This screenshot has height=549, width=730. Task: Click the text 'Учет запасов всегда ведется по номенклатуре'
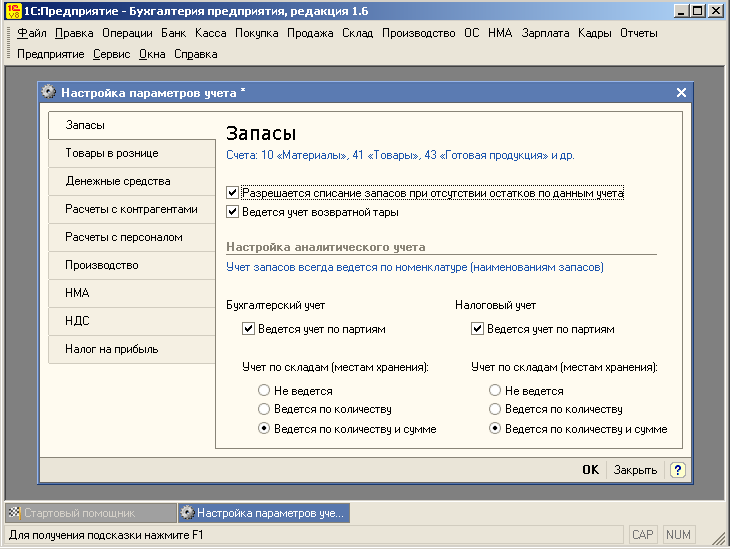tap(415, 267)
